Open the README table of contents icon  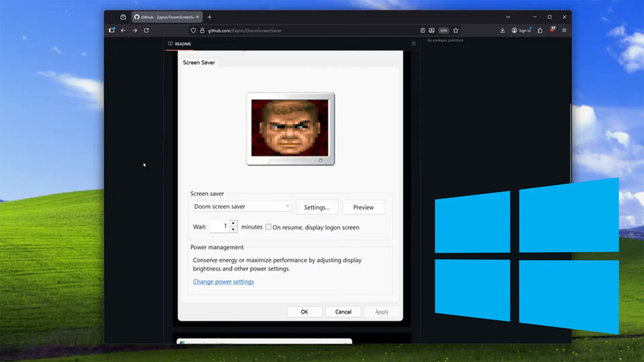413,44
